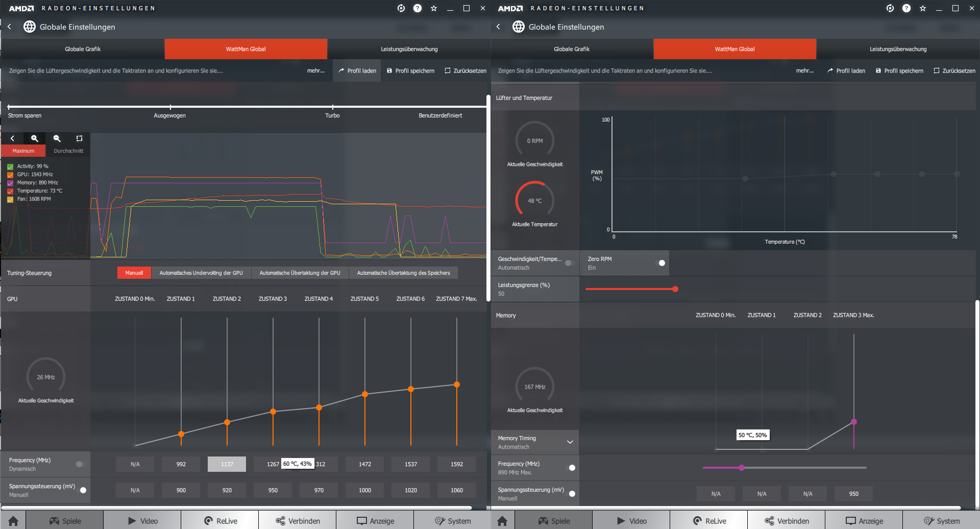980x529 pixels.
Task: Open System in right window bottom bar
Action: tap(941, 521)
